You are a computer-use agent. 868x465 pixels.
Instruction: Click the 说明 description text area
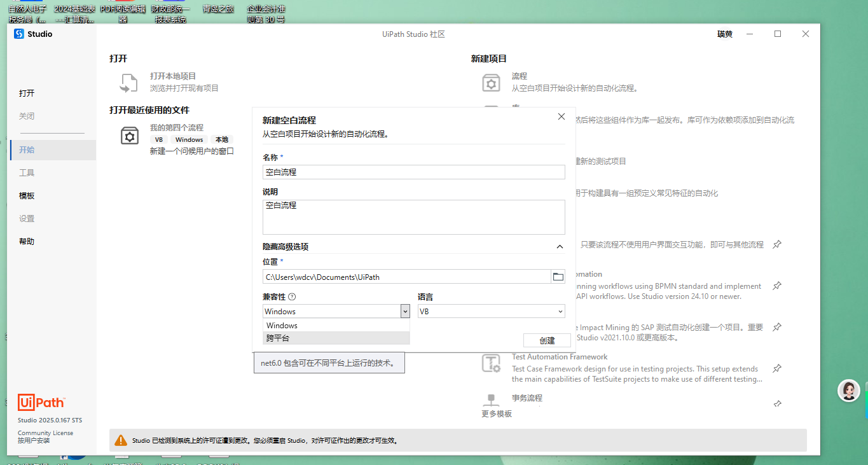[x=414, y=217]
